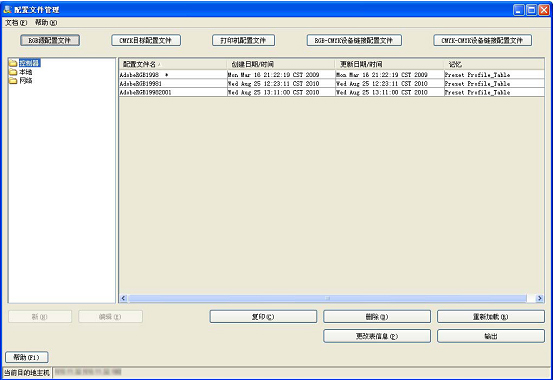This screenshot has height=380, width=553.
Task: Click the 本地 folder icon
Action: pyautogui.click(x=13, y=72)
